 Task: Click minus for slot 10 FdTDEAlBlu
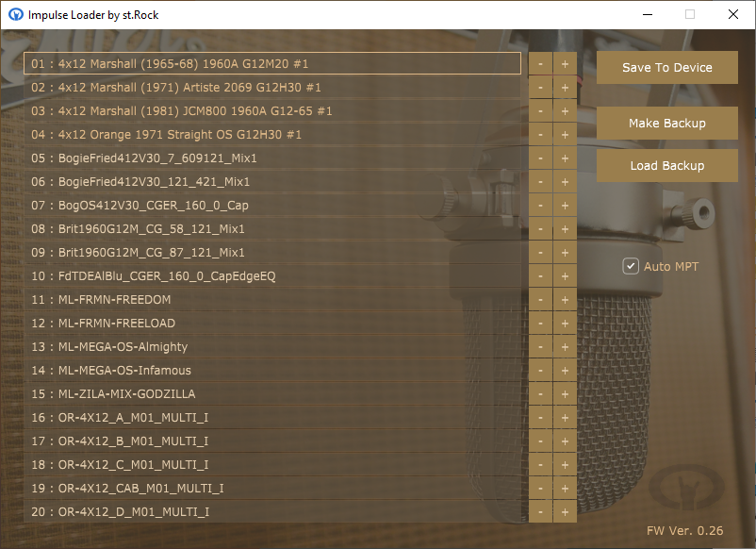coord(540,276)
